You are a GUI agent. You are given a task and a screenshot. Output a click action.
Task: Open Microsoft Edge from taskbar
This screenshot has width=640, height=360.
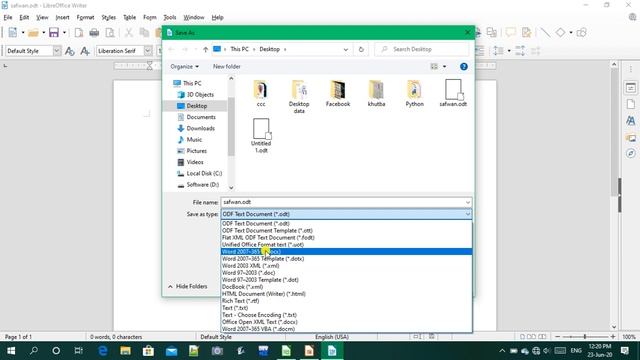tap(103, 351)
